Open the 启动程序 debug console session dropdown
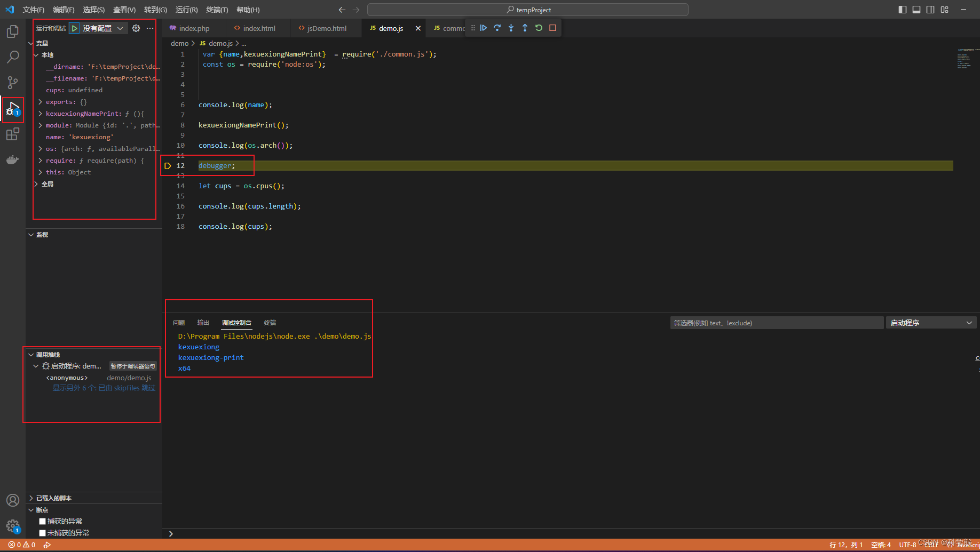This screenshot has width=980, height=552. point(931,323)
